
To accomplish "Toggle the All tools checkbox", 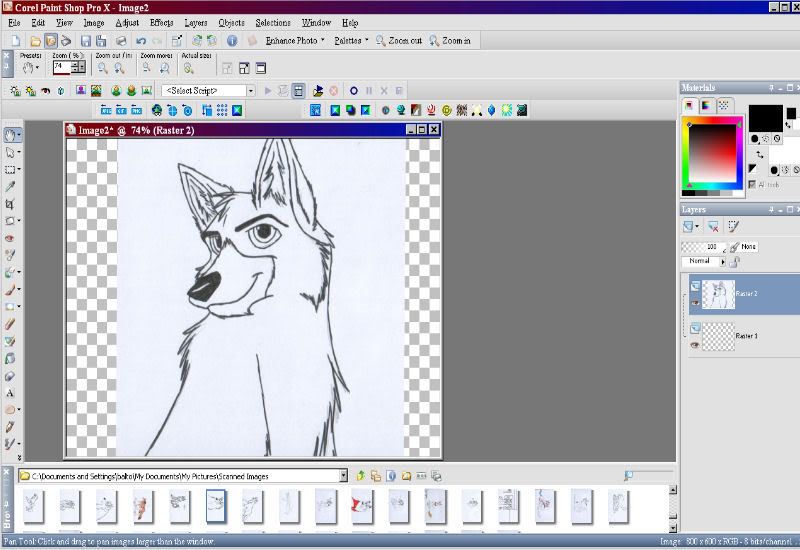I will [752, 185].
